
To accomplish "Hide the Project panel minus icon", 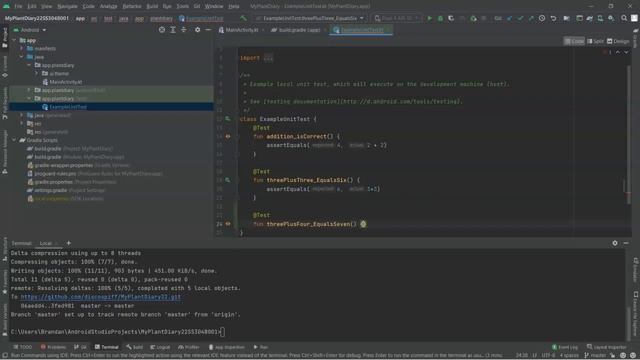I will tap(208, 30).
